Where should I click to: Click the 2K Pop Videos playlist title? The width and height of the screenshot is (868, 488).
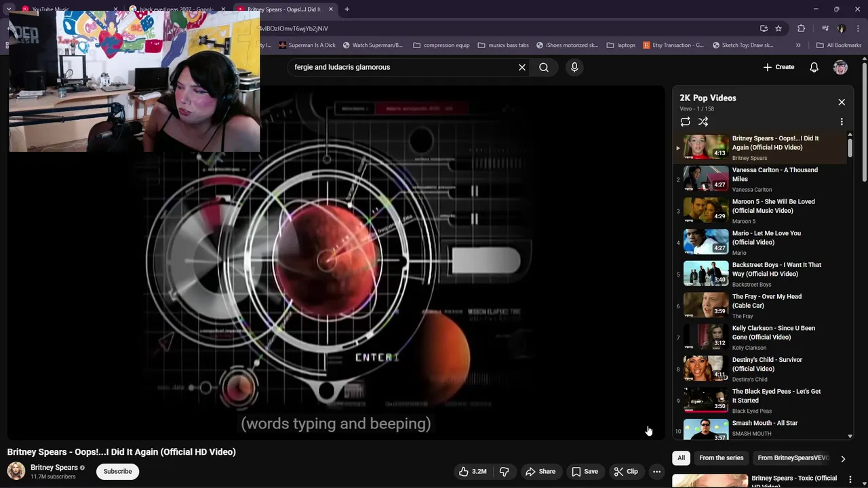click(708, 98)
